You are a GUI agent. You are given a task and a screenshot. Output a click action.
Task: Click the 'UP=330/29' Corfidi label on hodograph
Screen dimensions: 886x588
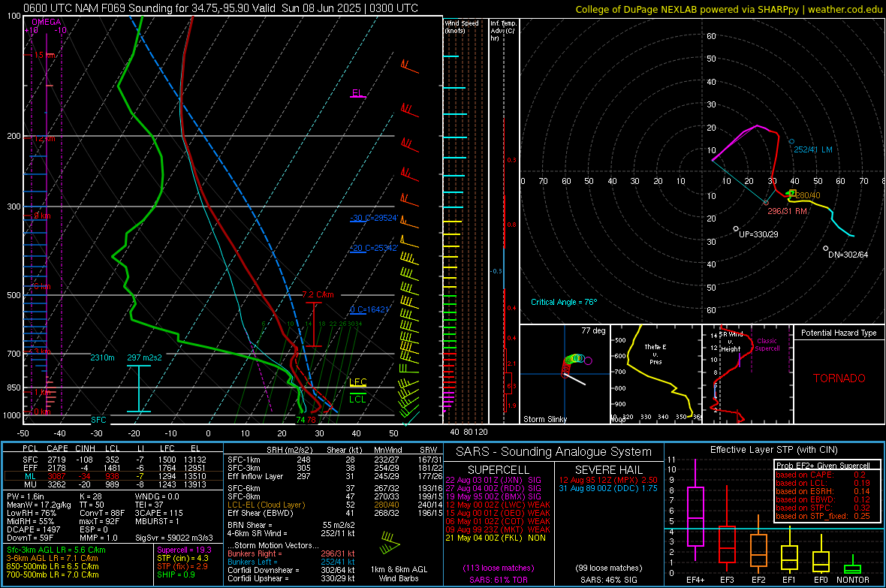point(758,234)
